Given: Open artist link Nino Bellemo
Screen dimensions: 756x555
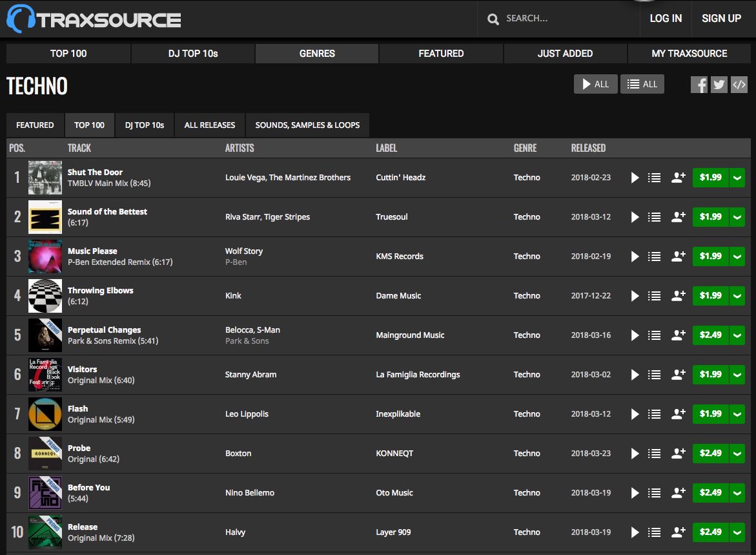Looking at the screenshot, I should coord(250,493).
